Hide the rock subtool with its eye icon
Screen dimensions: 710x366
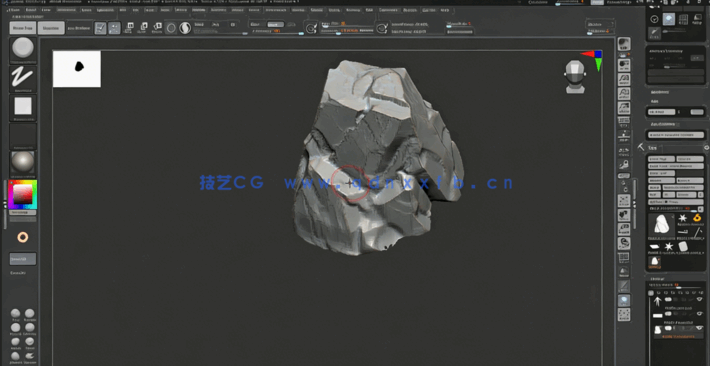click(700, 327)
